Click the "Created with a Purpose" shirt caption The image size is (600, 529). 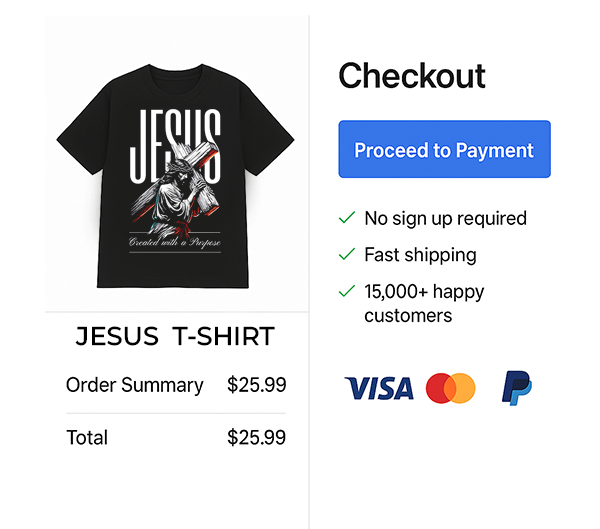click(174, 243)
